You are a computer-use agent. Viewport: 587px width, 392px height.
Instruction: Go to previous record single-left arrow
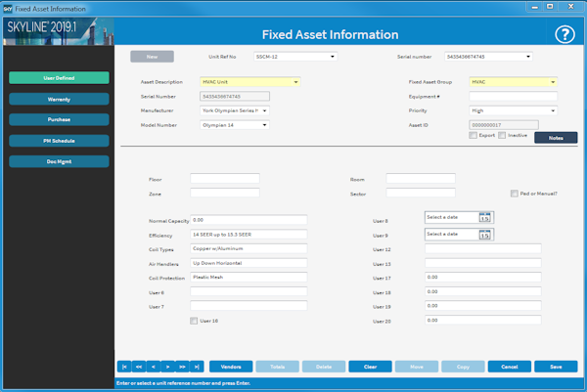pyautogui.click(x=154, y=367)
